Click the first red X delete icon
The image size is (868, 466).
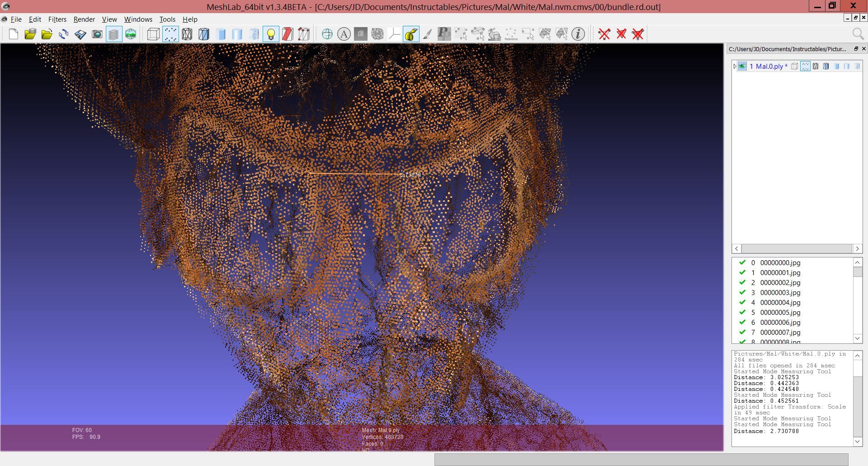click(x=604, y=34)
